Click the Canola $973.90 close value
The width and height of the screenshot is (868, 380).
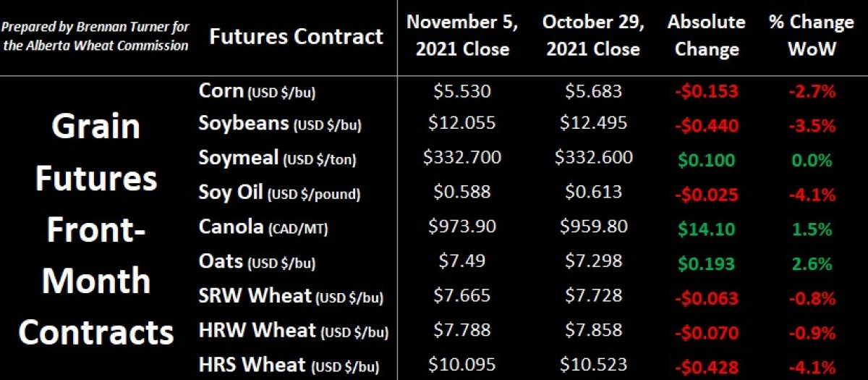pos(462,227)
